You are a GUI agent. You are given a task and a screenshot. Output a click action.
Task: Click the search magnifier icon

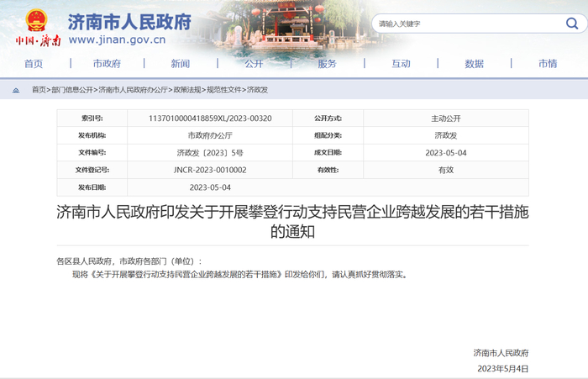[x=571, y=24]
